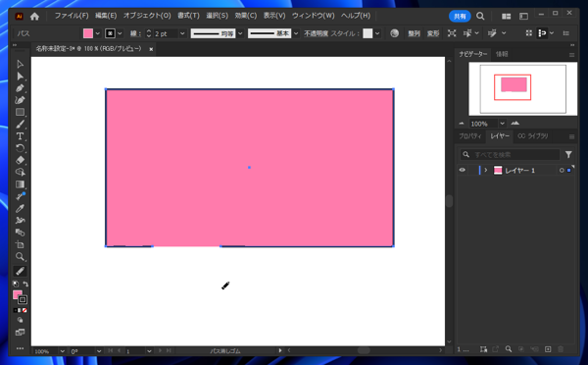Open ウィンドウ(W) menu
Viewport: 588px width, 365px height.
[x=314, y=16]
